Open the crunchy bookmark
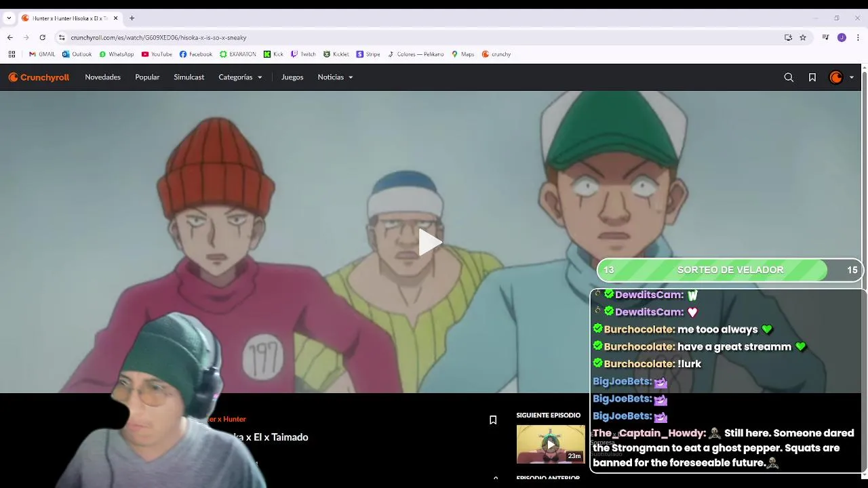868x488 pixels. point(496,54)
